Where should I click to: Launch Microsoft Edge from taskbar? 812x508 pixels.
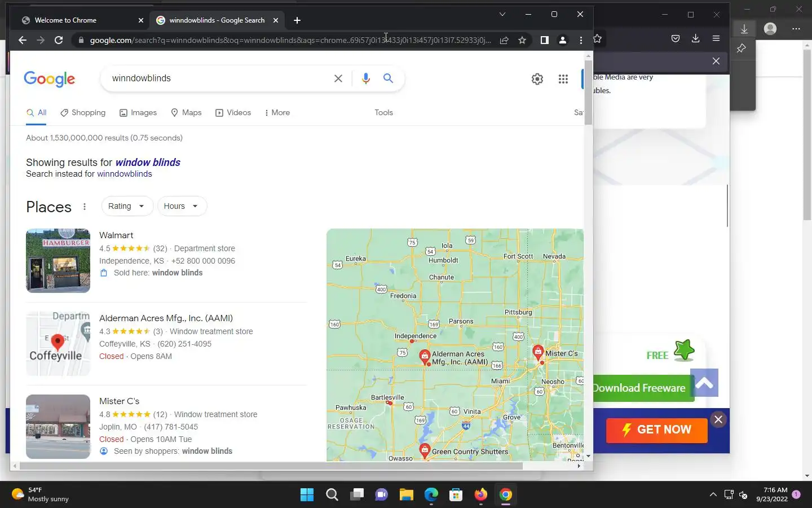[x=431, y=495]
